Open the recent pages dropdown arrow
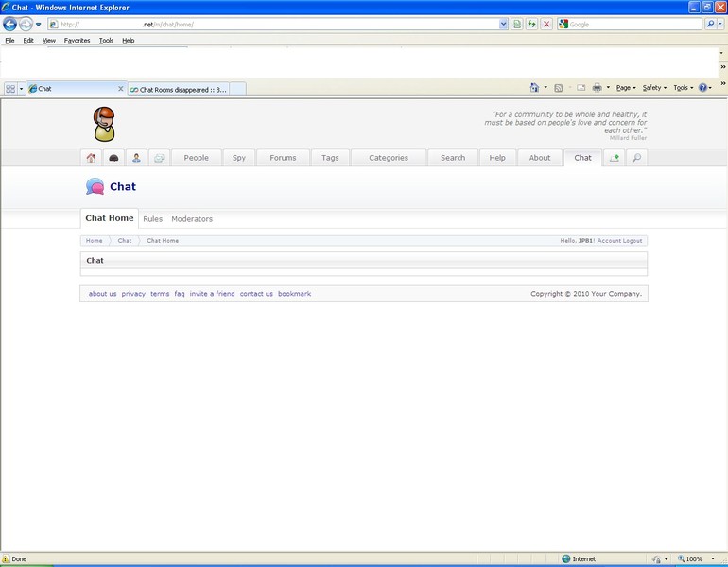This screenshot has height=567, width=728. pos(39,25)
